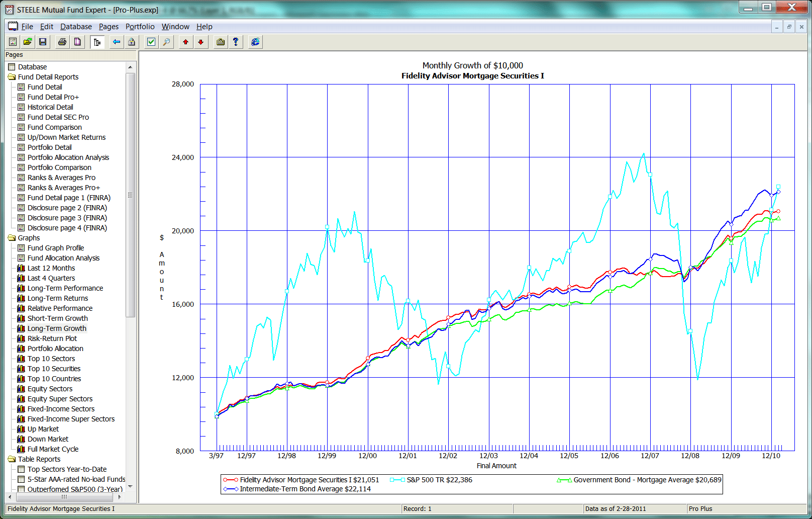
Task: Move to next record with red down arrow
Action: point(201,42)
